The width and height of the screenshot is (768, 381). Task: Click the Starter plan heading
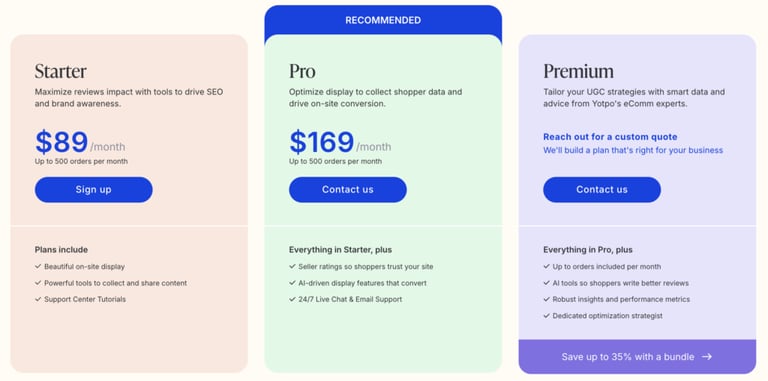[60, 71]
